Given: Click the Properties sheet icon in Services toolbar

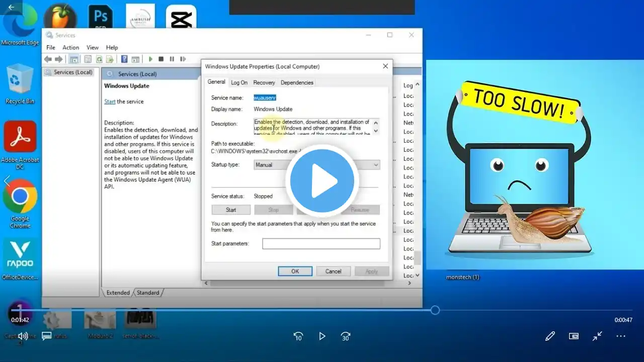Looking at the screenshot, I should coord(88,59).
